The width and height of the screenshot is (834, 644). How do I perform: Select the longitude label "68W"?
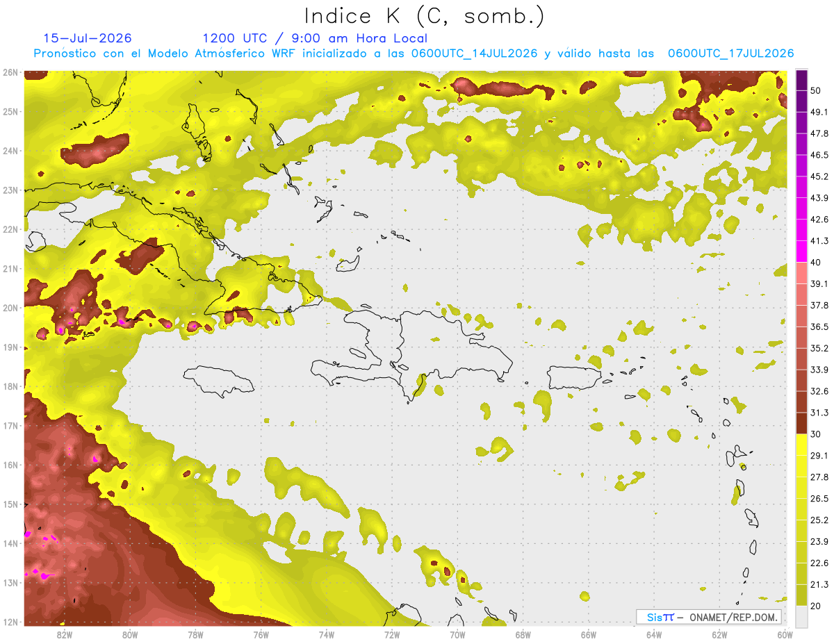[x=523, y=635]
